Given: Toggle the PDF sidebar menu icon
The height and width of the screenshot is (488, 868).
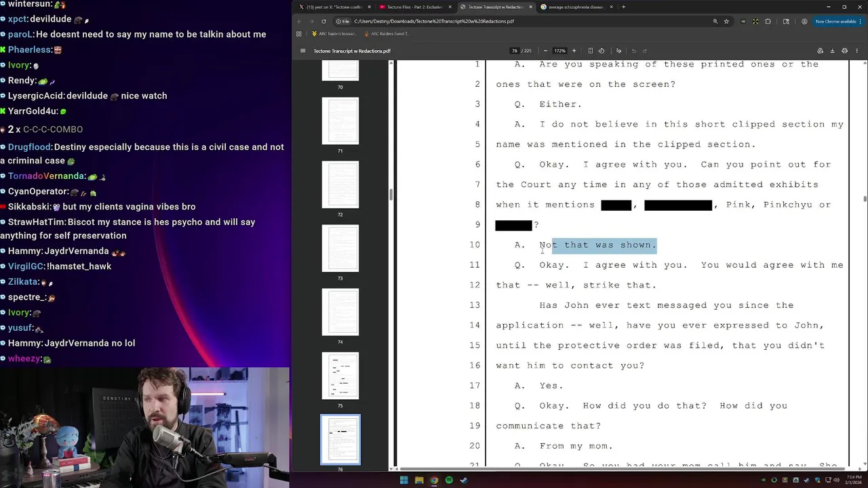Looking at the screenshot, I should 303,51.
